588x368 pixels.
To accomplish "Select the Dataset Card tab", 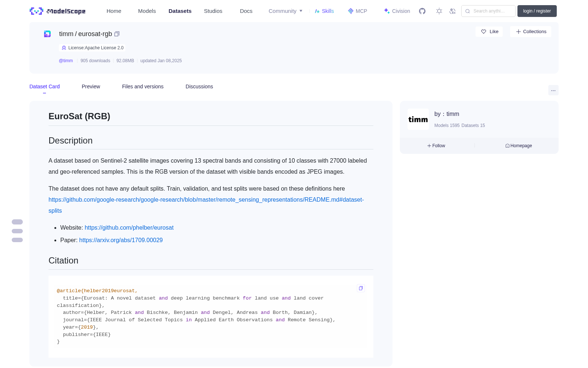I will pos(44,86).
